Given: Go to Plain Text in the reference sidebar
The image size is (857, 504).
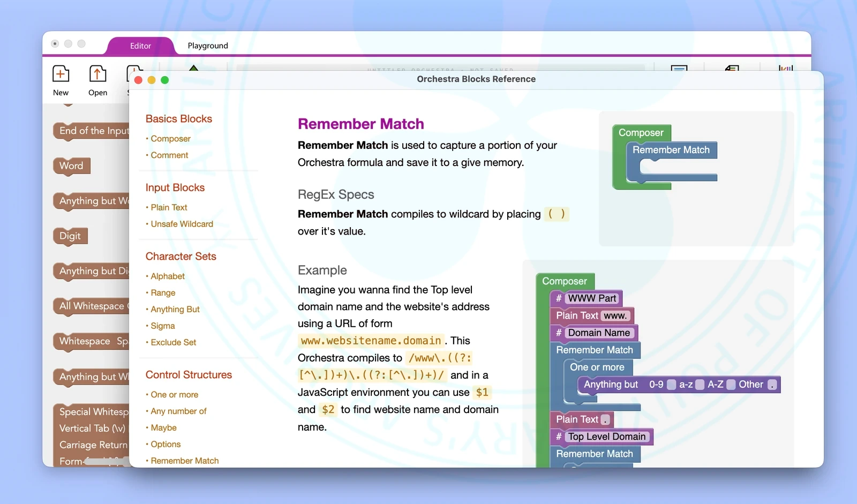Looking at the screenshot, I should [x=169, y=207].
